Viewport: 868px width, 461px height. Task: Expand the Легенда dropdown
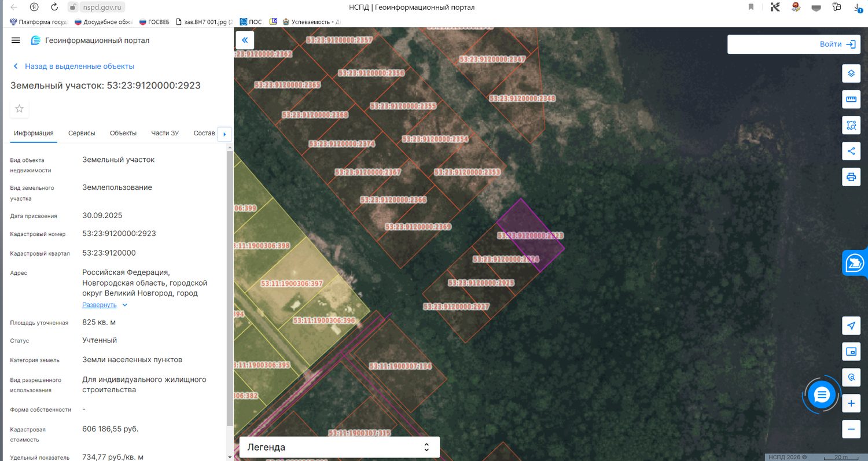[340, 447]
